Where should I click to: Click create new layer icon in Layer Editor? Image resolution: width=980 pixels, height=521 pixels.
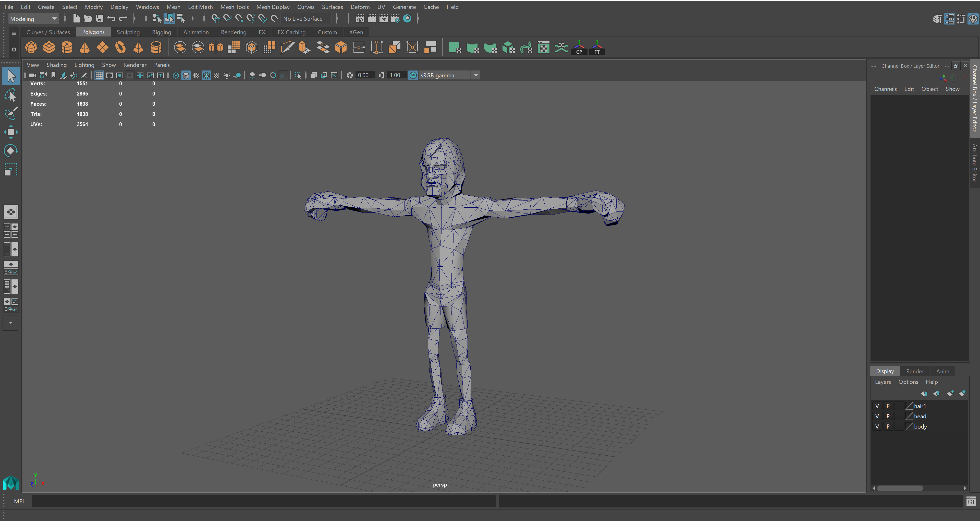tap(950, 393)
